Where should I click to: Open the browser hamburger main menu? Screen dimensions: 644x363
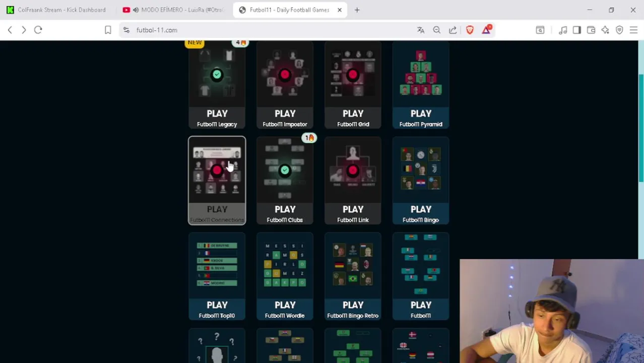633,30
